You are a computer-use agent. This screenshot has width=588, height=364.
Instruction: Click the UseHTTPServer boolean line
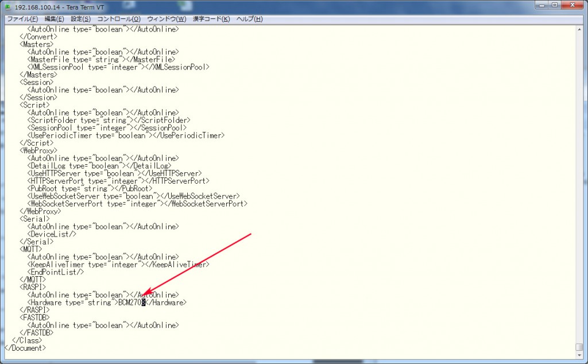114,173
